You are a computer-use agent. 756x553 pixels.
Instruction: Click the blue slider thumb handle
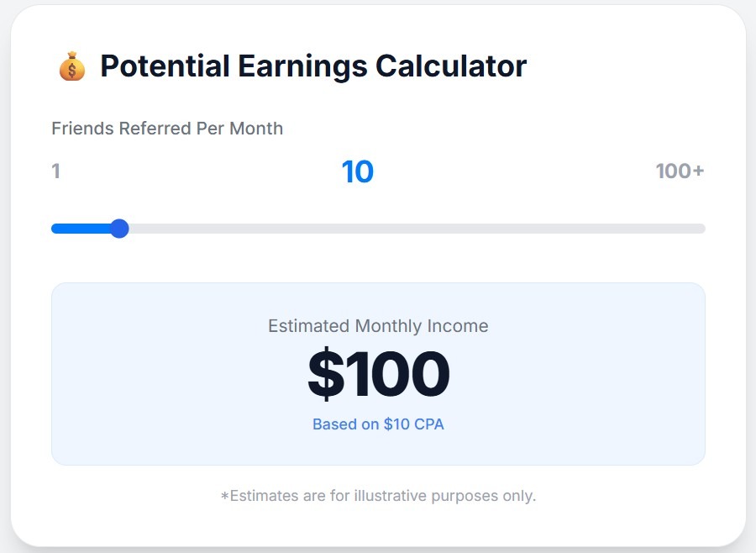(x=119, y=229)
